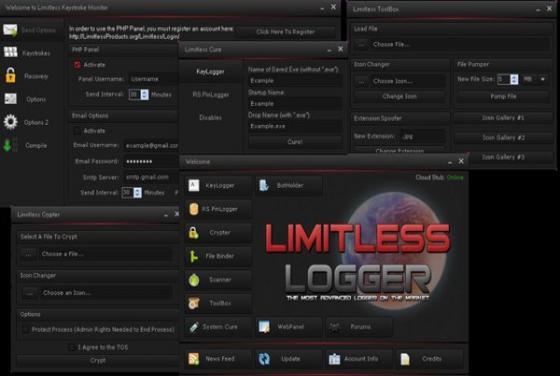Click the Pump File button
The width and height of the screenshot is (560, 376).
503,96
